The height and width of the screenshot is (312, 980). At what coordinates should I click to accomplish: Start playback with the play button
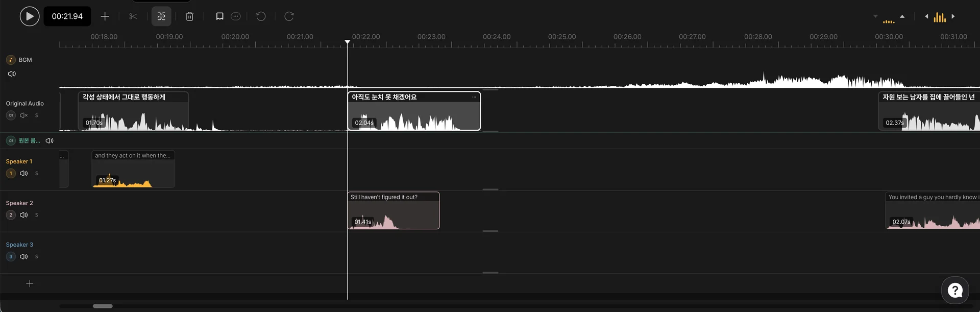[30, 16]
